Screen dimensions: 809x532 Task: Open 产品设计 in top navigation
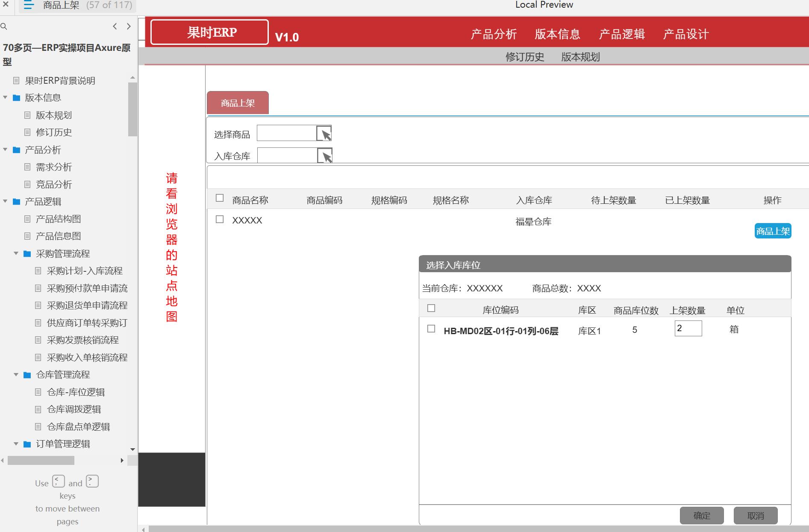[686, 34]
